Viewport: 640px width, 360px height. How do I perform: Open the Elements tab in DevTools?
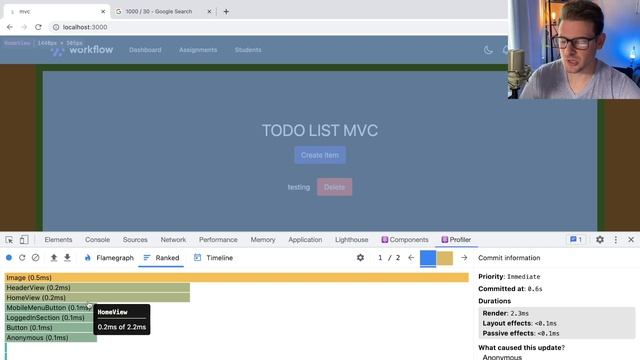(58, 240)
